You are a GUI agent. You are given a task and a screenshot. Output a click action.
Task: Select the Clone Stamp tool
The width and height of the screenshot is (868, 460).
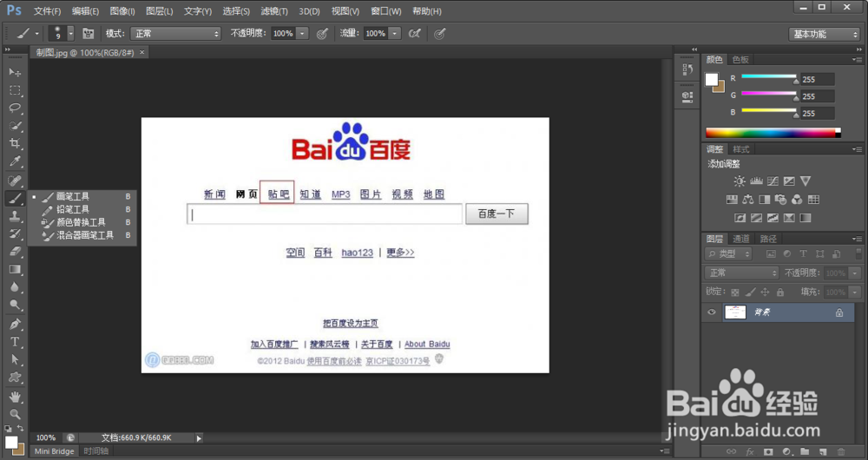coord(15,216)
